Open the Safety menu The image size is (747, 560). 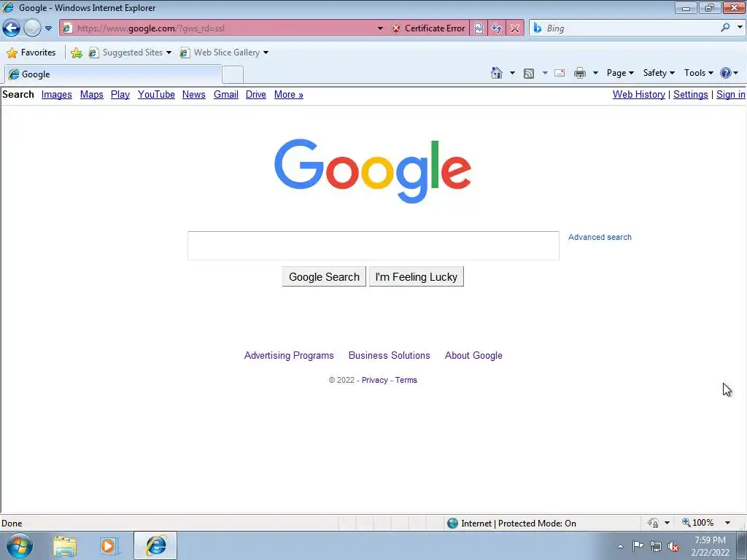tap(659, 73)
